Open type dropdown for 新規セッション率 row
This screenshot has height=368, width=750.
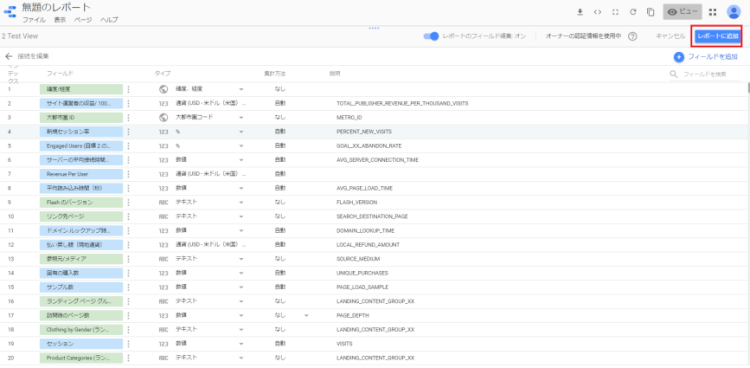point(241,132)
